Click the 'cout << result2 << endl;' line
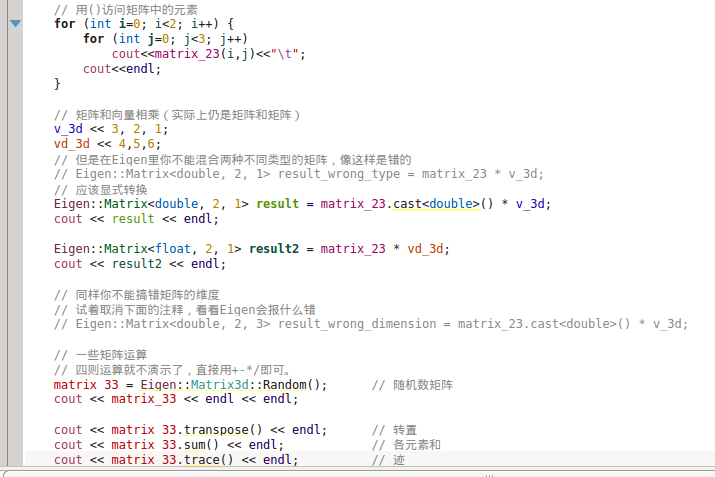 click(140, 264)
